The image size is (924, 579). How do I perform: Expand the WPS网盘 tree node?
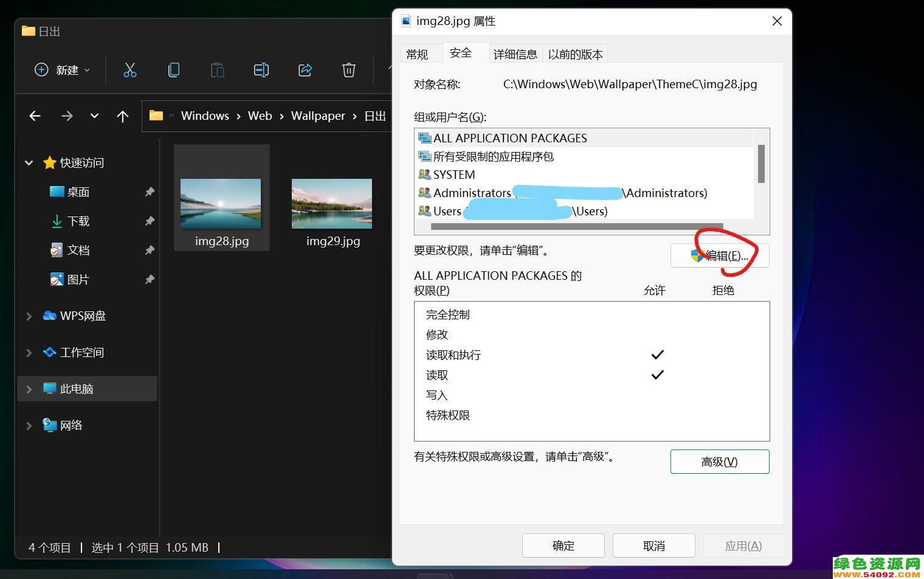(29, 316)
